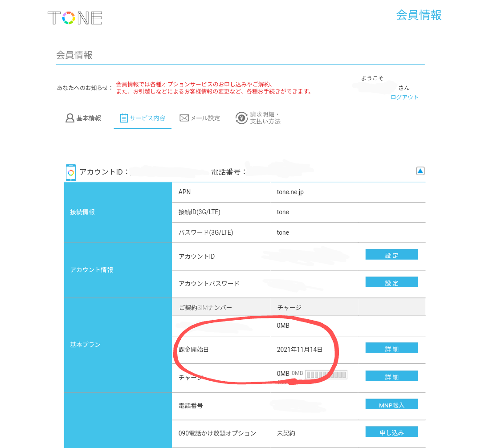The width and height of the screenshot is (481, 448).
Task: Click the アカウントパスワード label
Action: [209, 284]
